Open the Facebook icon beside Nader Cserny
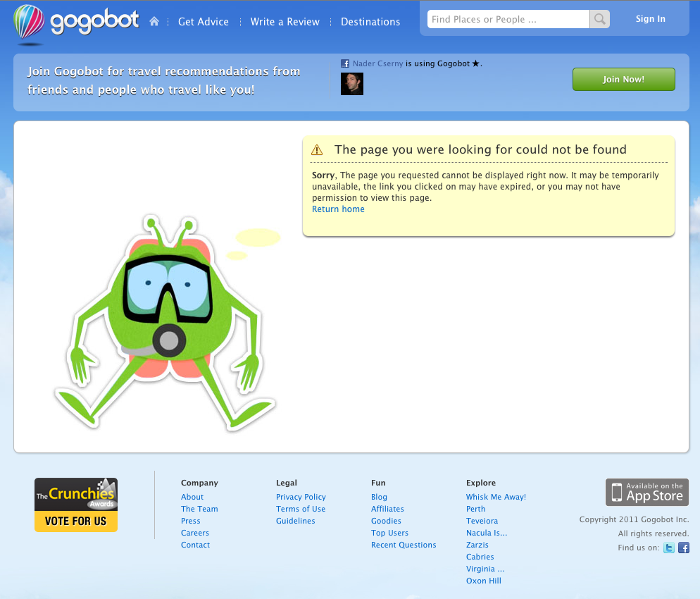 [x=344, y=63]
